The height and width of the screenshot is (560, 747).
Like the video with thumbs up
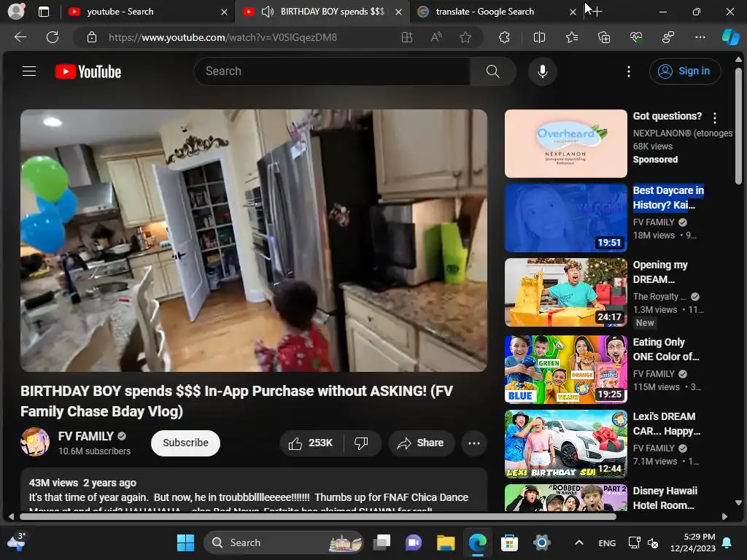pyautogui.click(x=311, y=443)
